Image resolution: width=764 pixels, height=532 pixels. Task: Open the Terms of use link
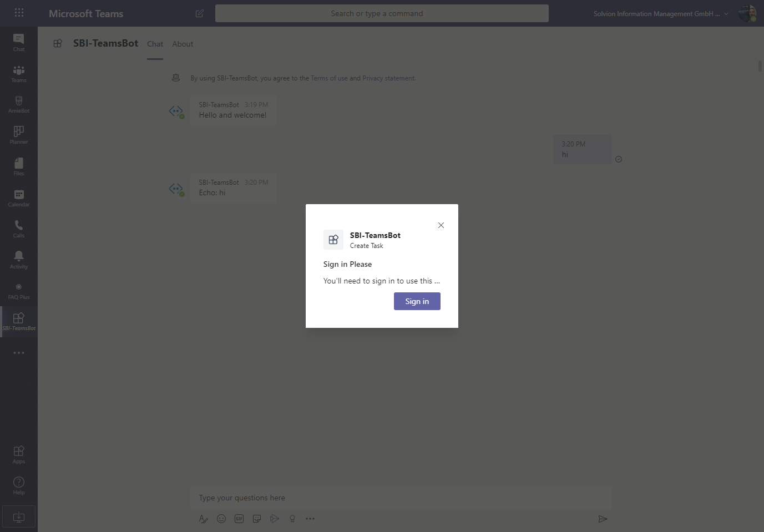click(x=329, y=78)
